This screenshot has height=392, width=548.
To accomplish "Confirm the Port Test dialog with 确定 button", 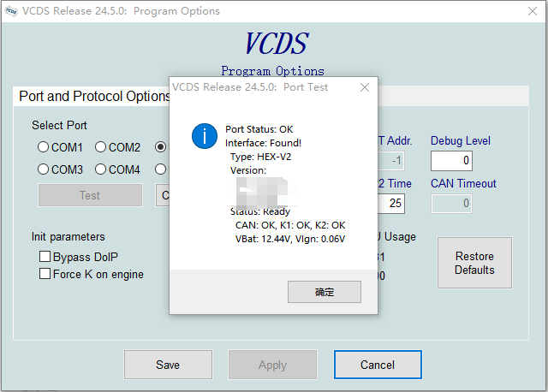I will pos(325,292).
